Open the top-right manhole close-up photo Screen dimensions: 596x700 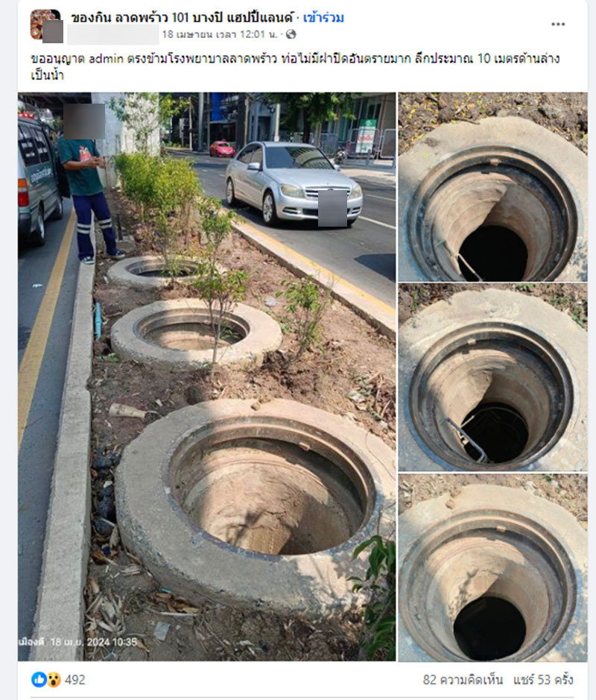(x=492, y=186)
